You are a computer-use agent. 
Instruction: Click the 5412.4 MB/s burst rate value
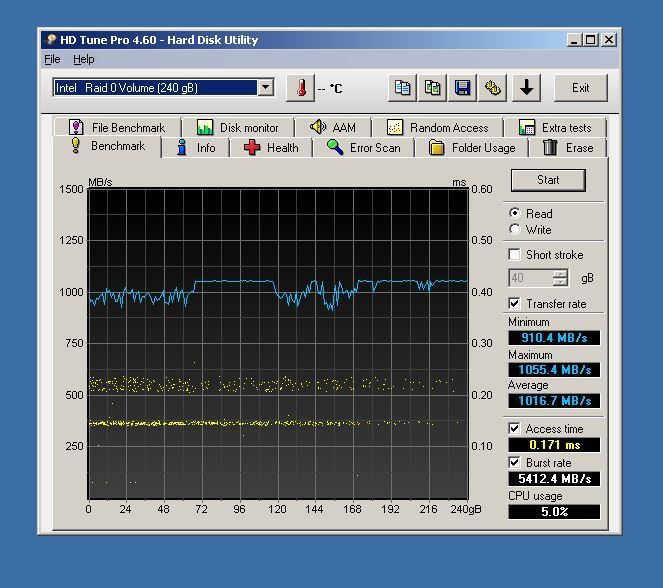554,479
